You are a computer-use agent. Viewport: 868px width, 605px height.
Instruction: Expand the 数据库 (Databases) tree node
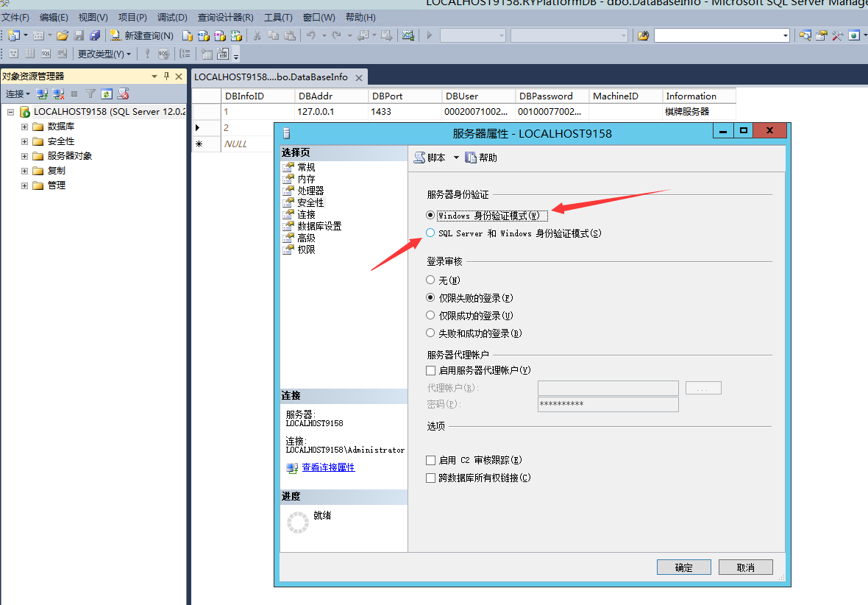24,127
